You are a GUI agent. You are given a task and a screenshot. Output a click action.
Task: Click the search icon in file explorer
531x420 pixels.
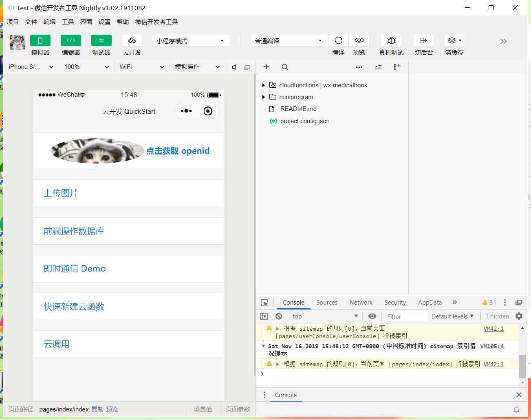pos(285,67)
